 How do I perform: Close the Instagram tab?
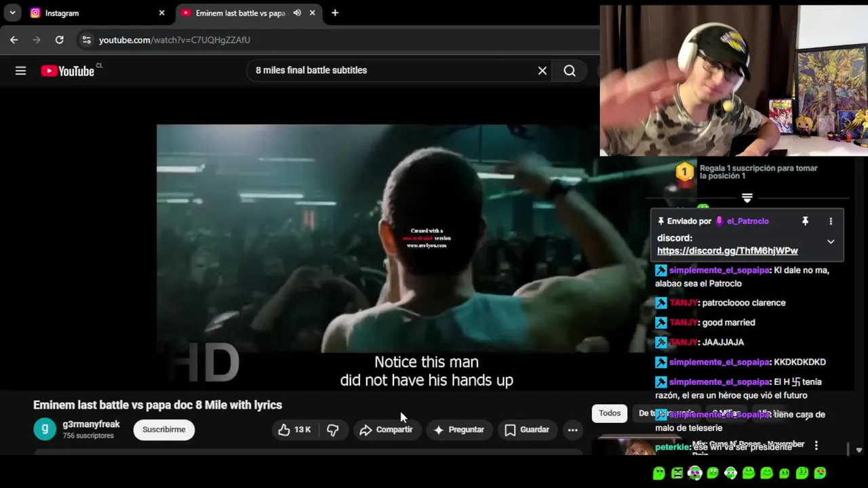pos(161,13)
